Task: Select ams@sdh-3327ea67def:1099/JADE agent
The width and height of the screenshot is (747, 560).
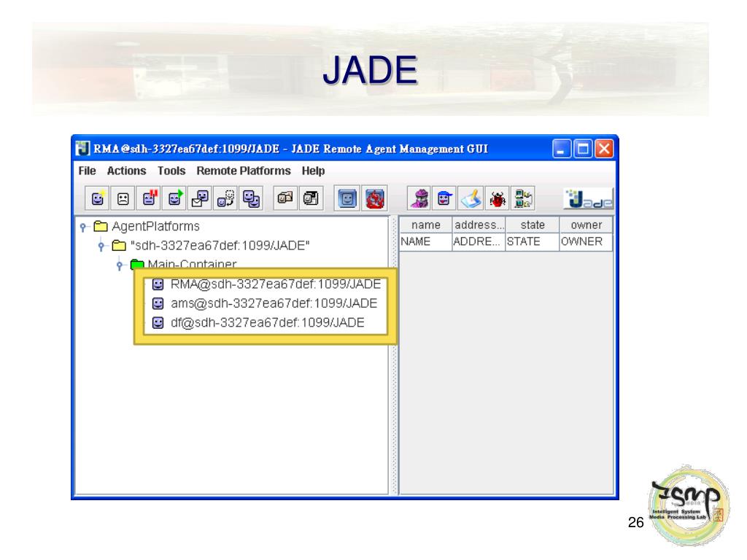Action: 274,303
